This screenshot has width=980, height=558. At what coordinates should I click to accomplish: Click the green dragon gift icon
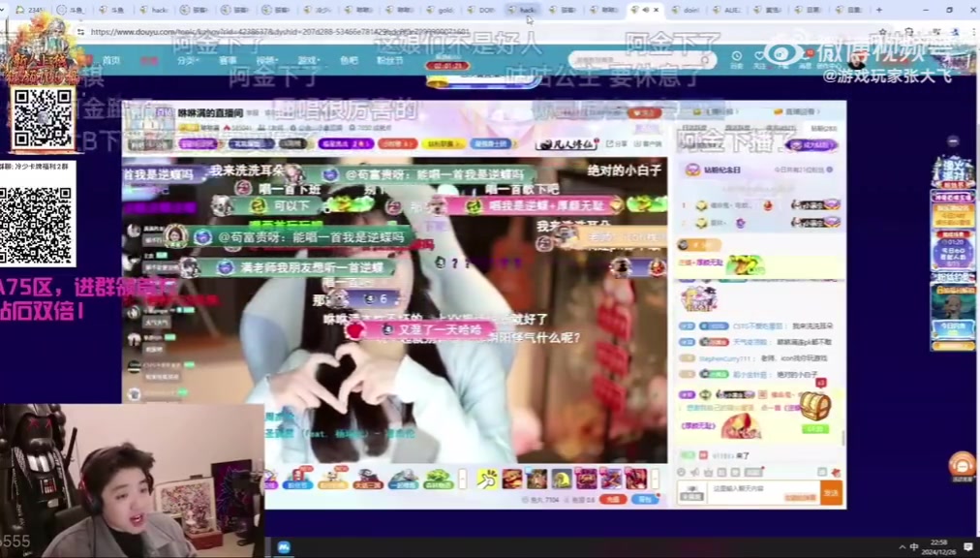[438, 480]
